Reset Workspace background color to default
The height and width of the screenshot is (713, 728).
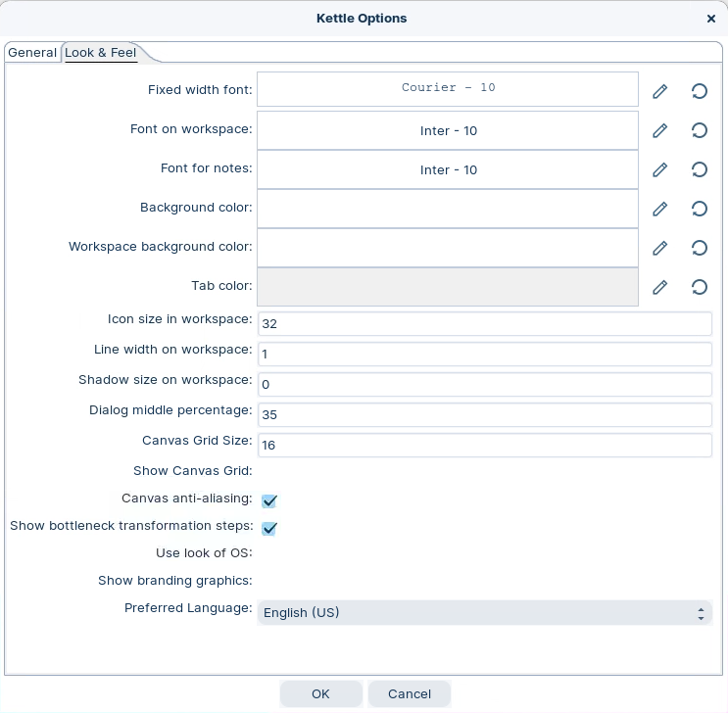point(700,248)
